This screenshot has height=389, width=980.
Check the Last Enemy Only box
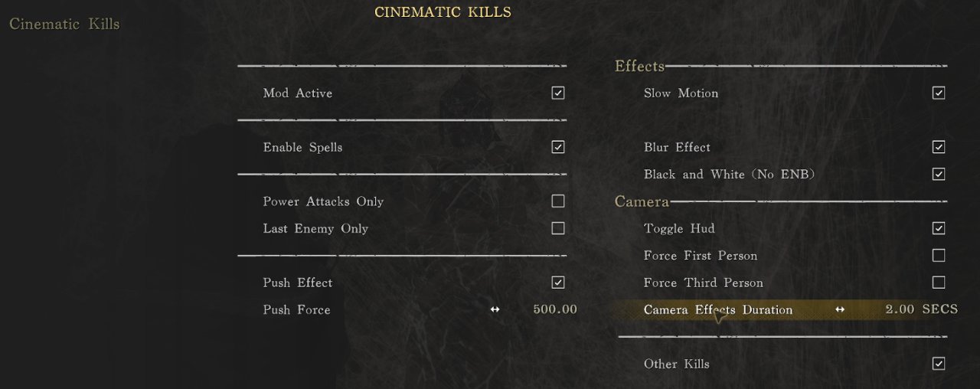558,228
